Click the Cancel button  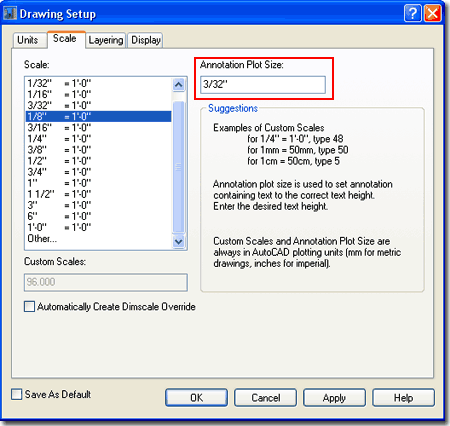[x=266, y=397]
